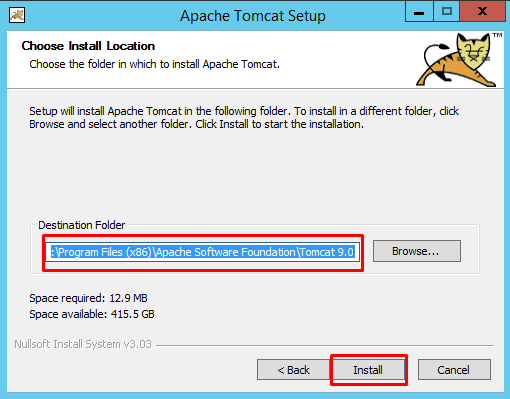Image resolution: width=510 pixels, height=399 pixels.
Task: Focus the Destination Folder path field
Action: (x=203, y=252)
